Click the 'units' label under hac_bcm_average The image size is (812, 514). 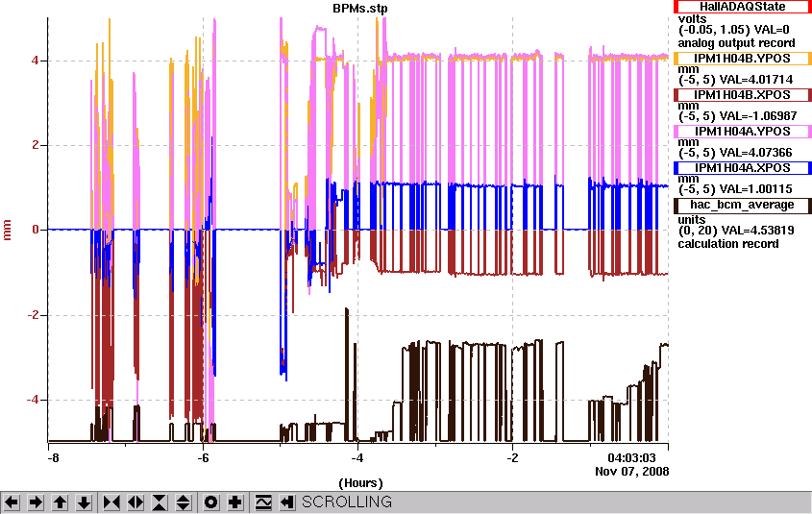click(691, 219)
